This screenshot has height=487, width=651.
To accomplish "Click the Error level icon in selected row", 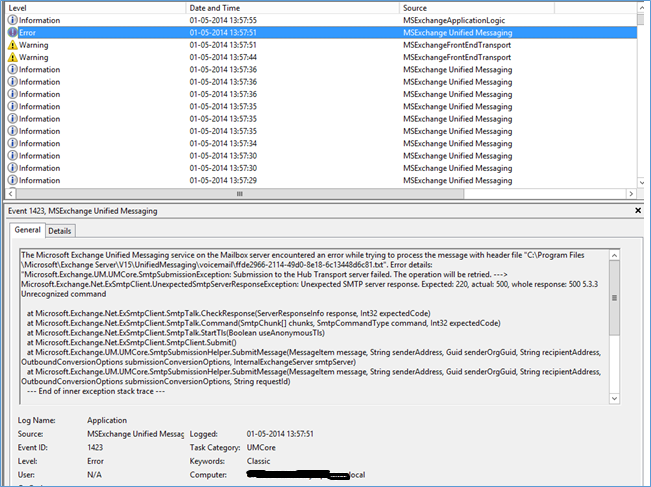I will click(x=12, y=32).
